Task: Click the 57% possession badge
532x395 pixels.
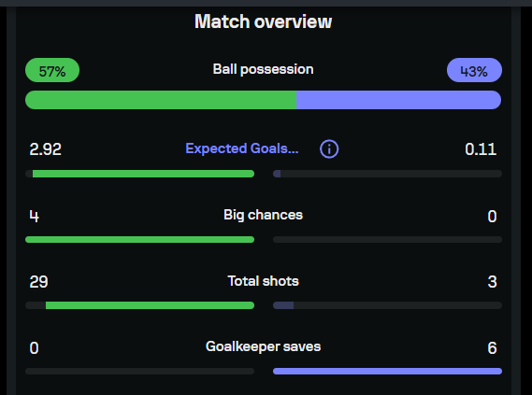Action: (x=52, y=70)
